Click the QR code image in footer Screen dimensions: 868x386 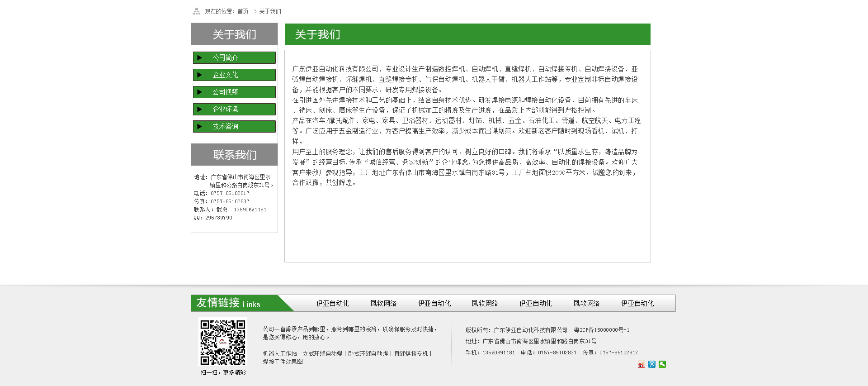(x=223, y=343)
